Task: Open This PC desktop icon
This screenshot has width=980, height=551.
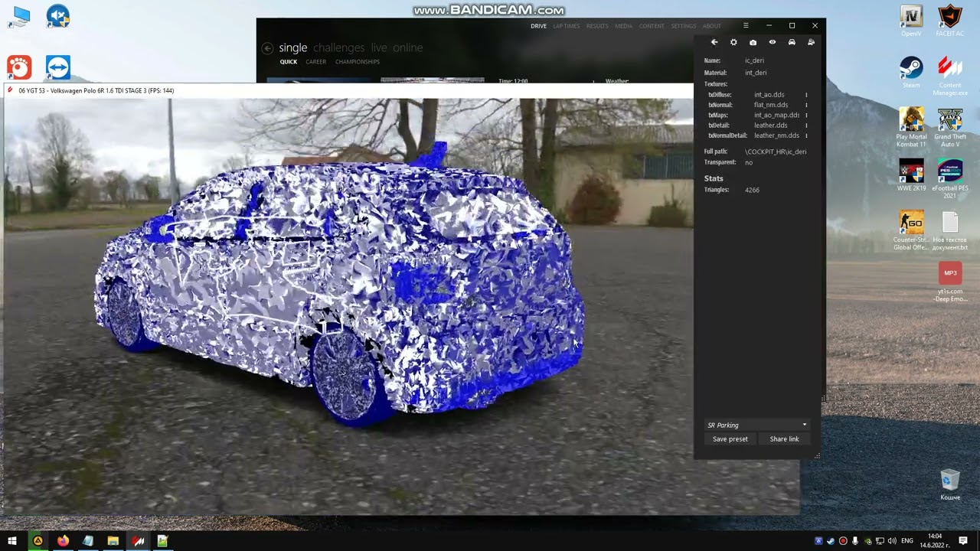Action: click(x=19, y=17)
